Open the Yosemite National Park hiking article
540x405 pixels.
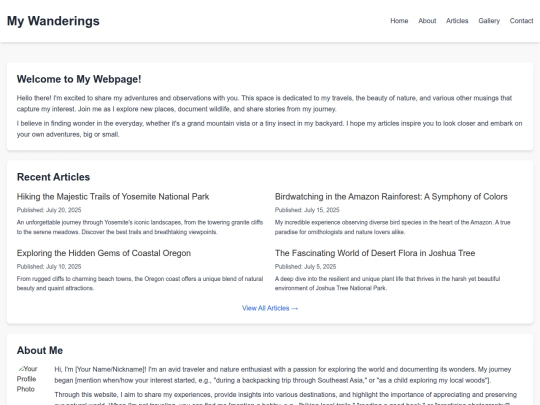tap(113, 197)
